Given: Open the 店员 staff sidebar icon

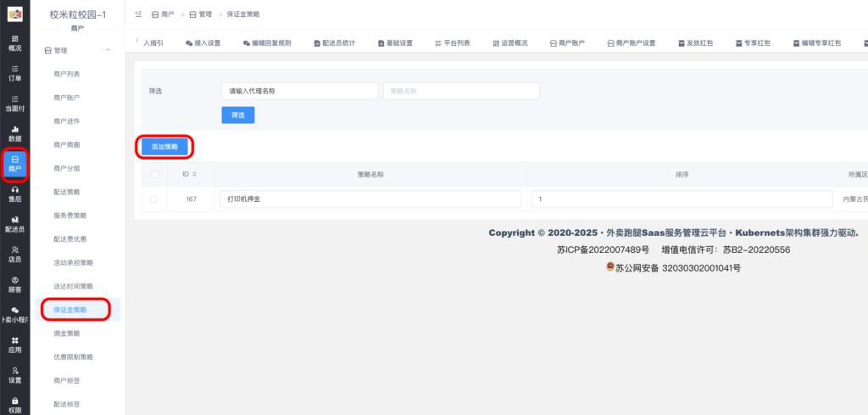Looking at the screenshot, I should pos(15,255).
